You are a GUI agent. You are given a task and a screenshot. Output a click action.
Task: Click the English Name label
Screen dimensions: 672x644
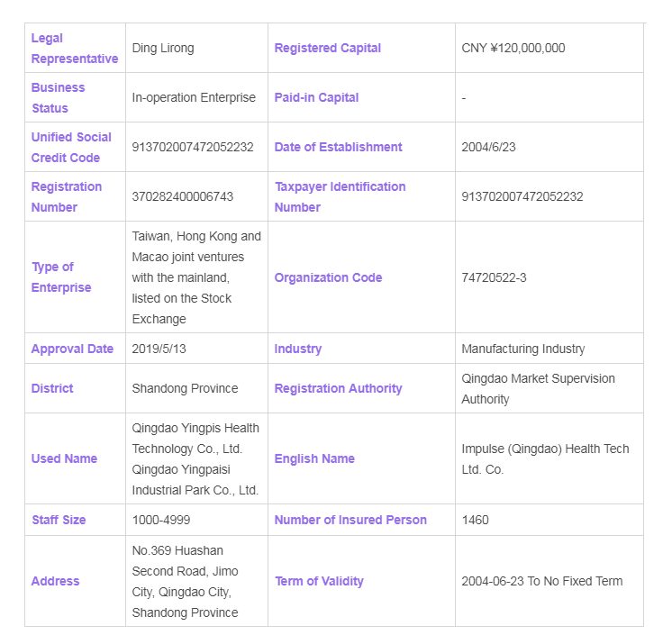click(x=314, y=458)
